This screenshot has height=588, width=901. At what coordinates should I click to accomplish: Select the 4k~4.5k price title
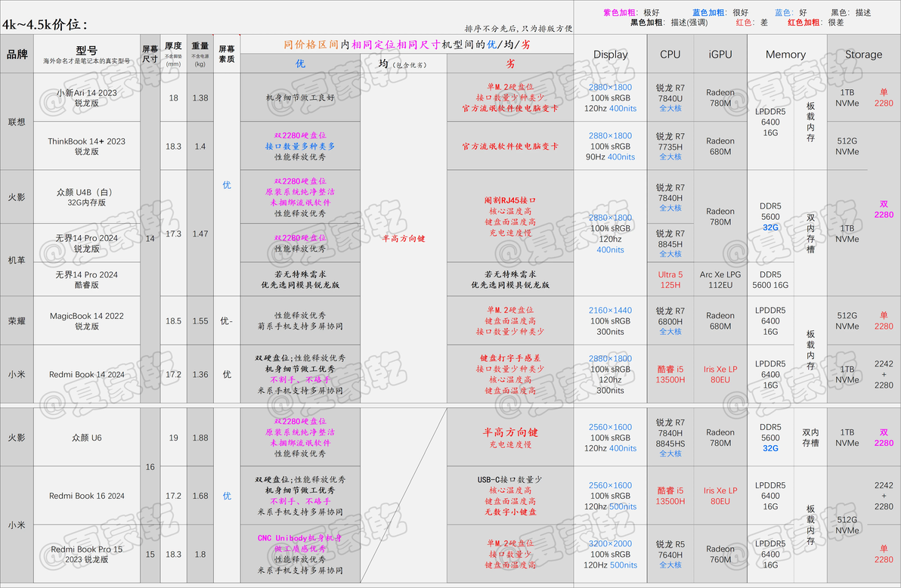pyautogui.click(x=45, y=24)
